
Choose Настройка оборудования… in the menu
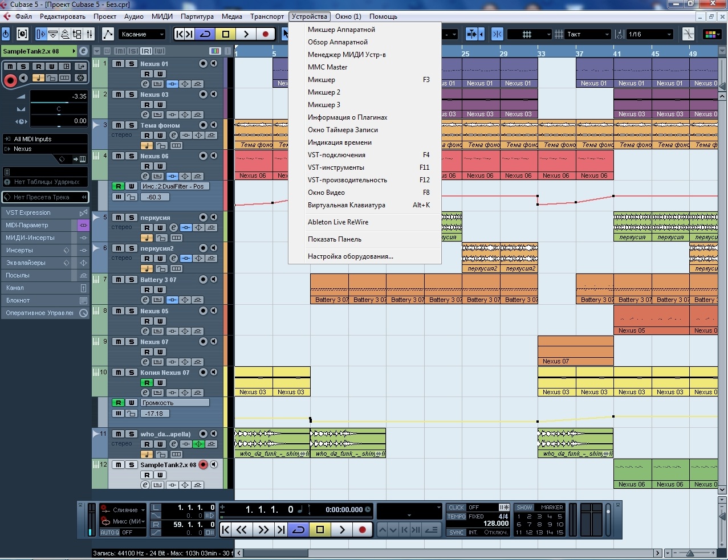coord(350,256)
